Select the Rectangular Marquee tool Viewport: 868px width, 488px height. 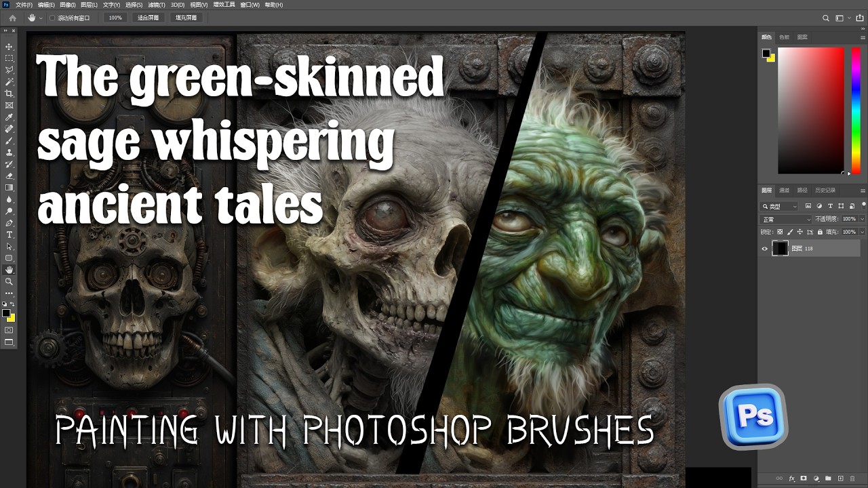pos(9,58)
